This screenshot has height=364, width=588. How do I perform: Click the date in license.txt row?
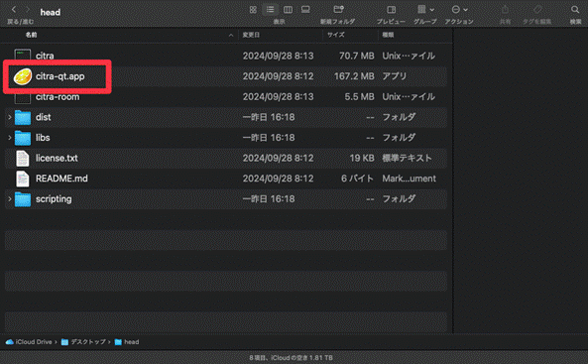(278, 158)
